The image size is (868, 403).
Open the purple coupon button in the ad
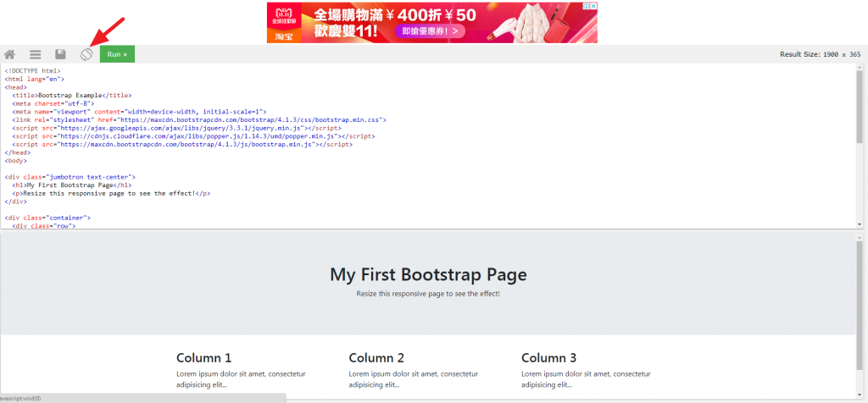click(430, 31)
